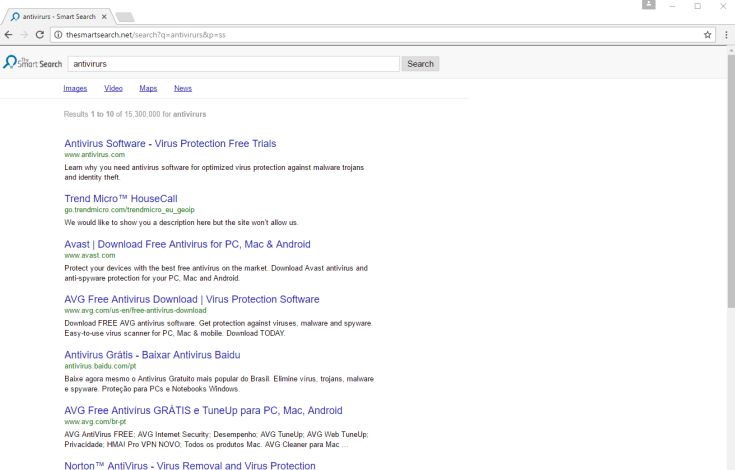The image size is (735, 470).
Task: Go back with the browser back arrow
Action: [8, 35]
